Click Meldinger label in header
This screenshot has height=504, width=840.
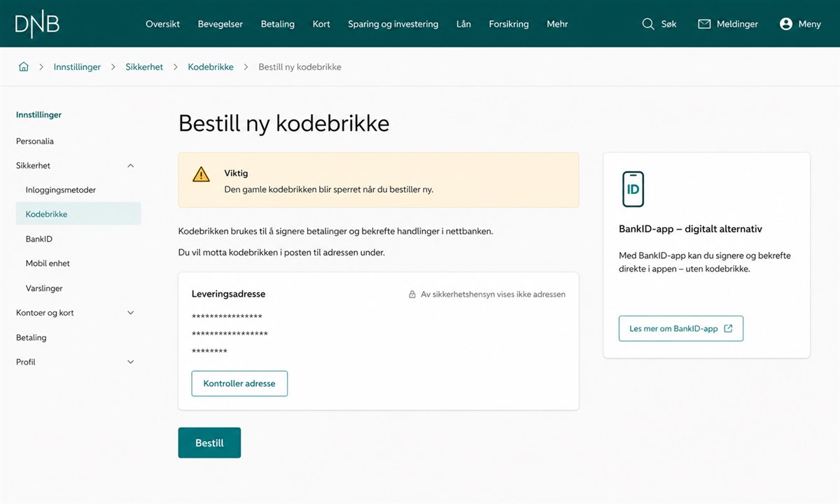coord(738,24)
